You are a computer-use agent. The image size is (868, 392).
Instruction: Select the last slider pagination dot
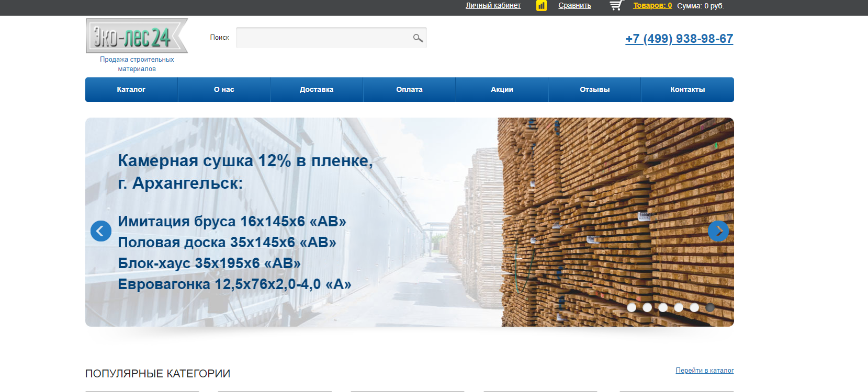coord(710,307)
